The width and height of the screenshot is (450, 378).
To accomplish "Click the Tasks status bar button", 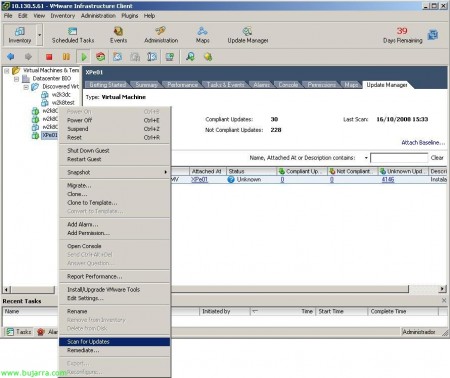I will (19, 332).
